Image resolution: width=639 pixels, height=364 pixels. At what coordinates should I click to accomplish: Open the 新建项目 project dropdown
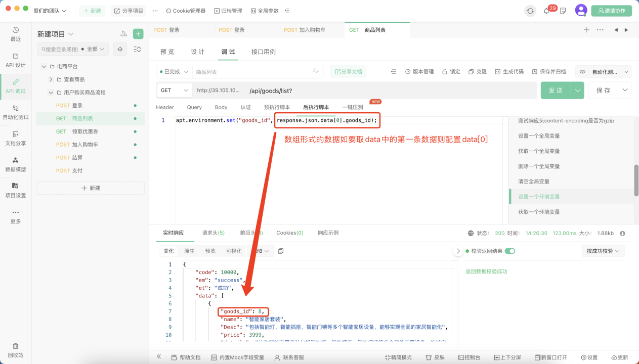coord(56,34)
